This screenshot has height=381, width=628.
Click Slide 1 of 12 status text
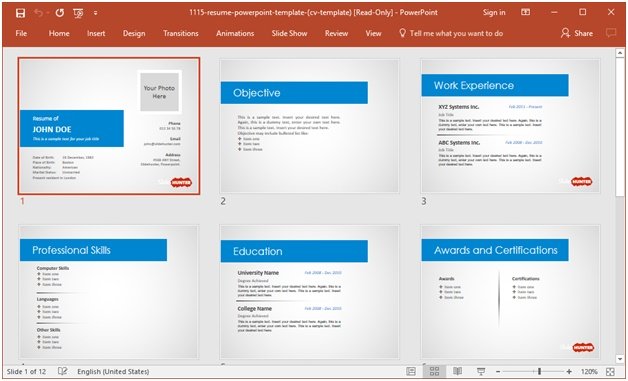(26, 371)
